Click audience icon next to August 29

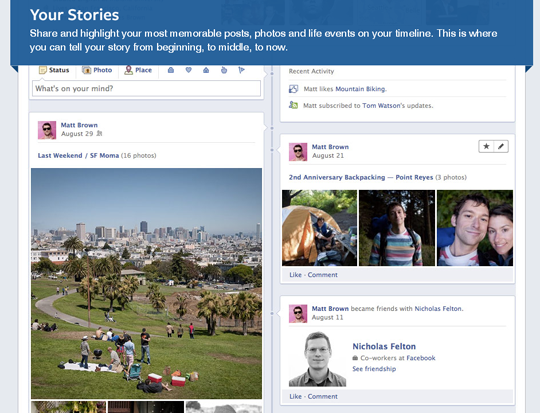[x=99, y=134]
